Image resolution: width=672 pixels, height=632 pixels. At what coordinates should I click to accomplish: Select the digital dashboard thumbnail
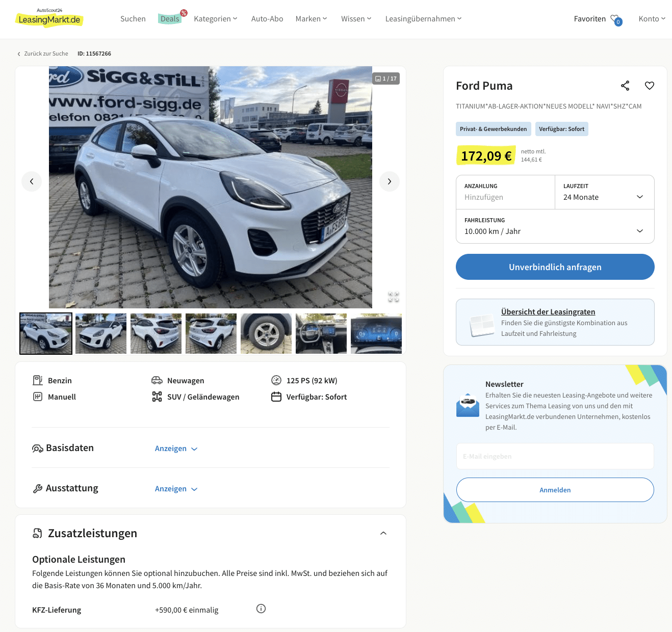[376, 333]
